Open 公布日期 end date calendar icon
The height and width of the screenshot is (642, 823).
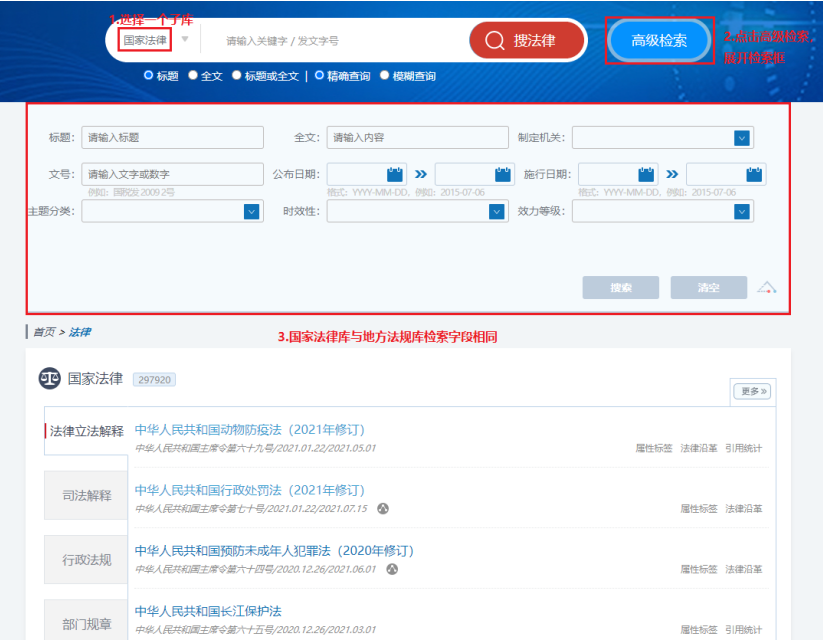click(503, 174)
